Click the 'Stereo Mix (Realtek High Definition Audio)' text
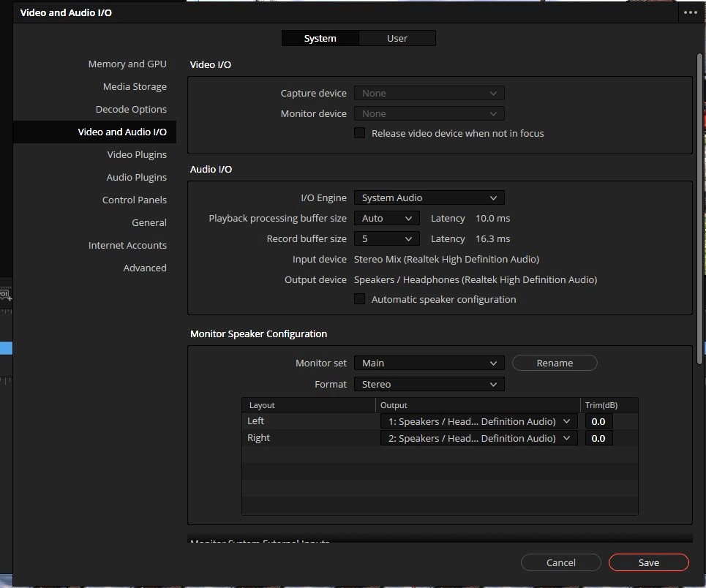 [x=446, y=260]
